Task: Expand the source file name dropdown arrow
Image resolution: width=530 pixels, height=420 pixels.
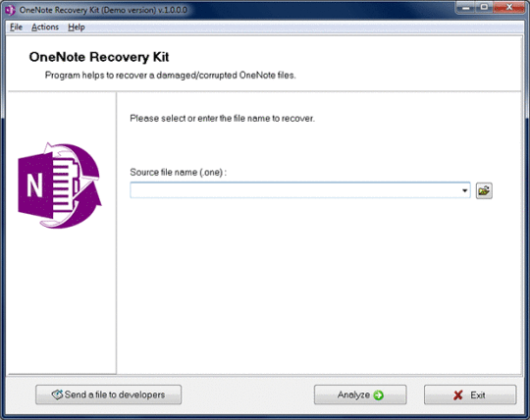Action: point(465,190)
